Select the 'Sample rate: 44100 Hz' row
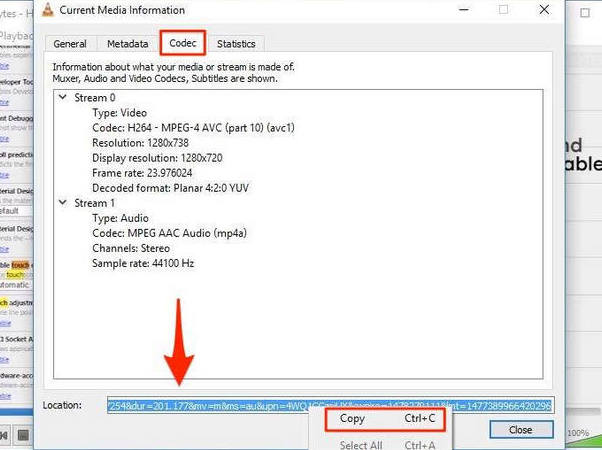This screenshot has height=450, width=602. [143, 263]
